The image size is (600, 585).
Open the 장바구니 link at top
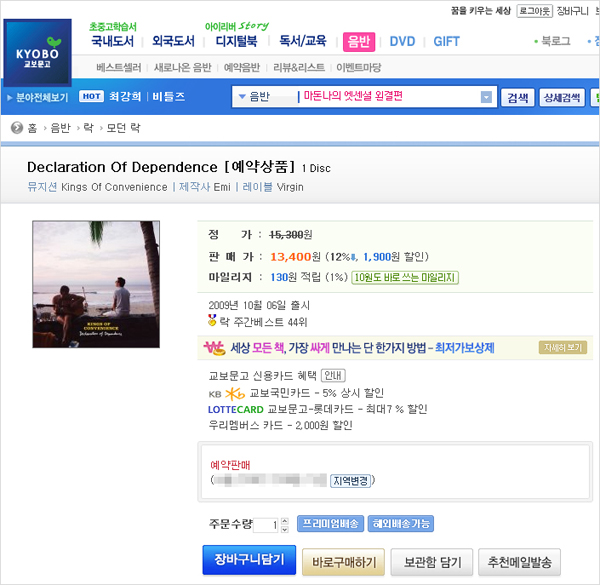click(x=572, y=11)
